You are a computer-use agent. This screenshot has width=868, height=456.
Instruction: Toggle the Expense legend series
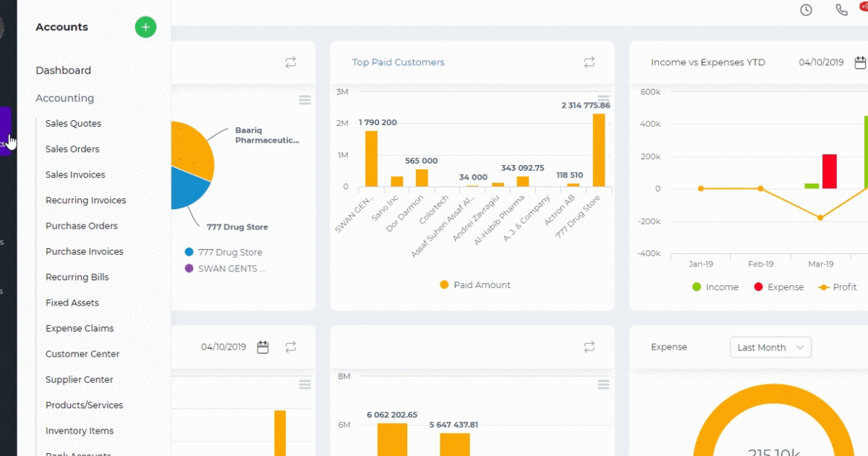[x=778, y=287]
